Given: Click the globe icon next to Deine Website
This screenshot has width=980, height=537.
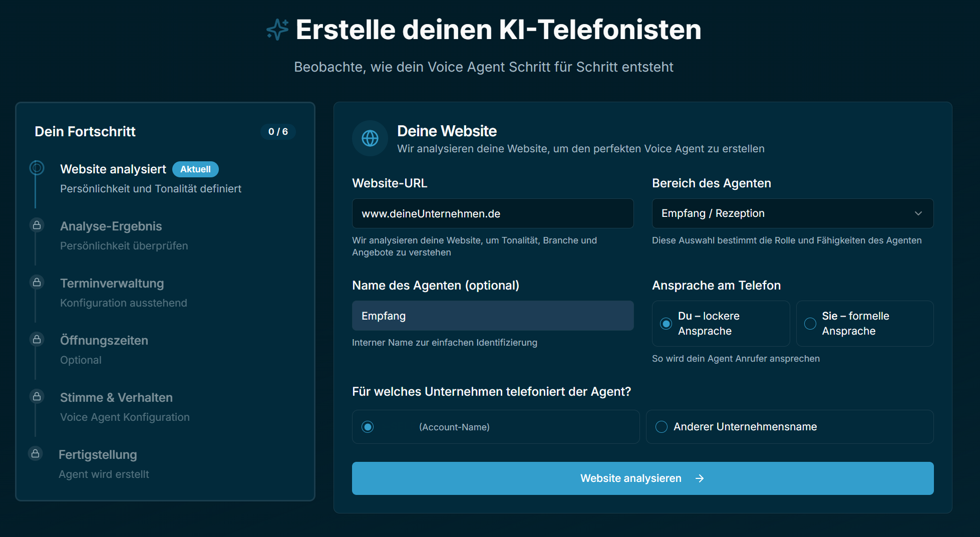Looking at the screenshot, I should [x=370, y=138].
